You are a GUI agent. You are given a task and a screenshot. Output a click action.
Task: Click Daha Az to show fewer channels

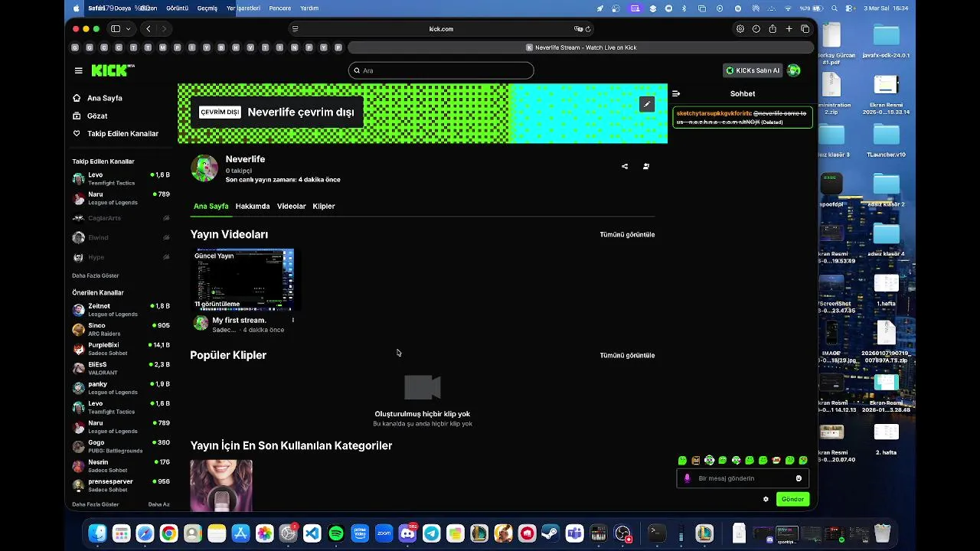tap(159, 505)
